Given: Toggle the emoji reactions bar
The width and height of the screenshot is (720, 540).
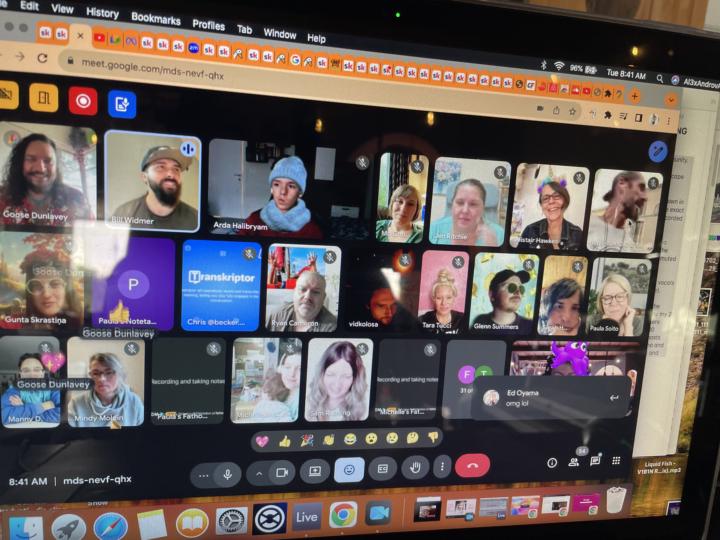Looking at the screenshot, I should point(349,470).
